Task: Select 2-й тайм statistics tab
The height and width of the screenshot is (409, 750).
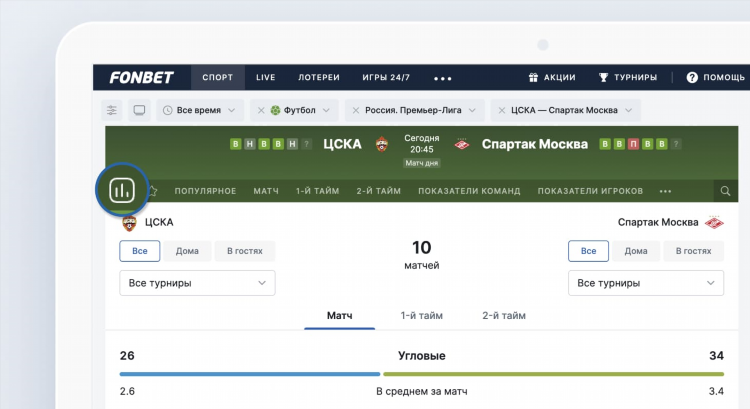Action: [x=504, y=316]
